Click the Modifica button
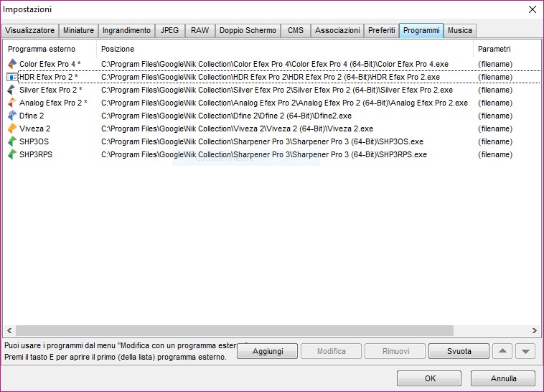Screen dimensions: 544x392 coord(332,351)
